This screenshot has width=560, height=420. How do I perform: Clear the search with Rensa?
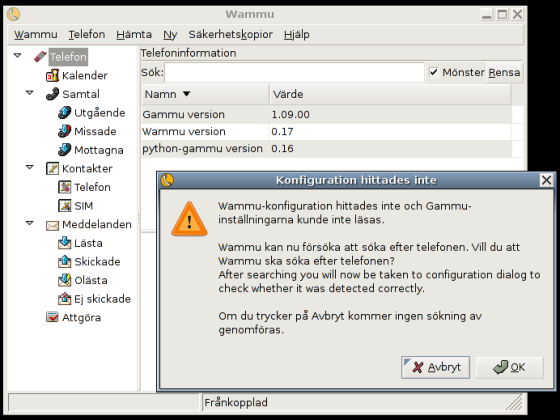(x=504, y=72)
